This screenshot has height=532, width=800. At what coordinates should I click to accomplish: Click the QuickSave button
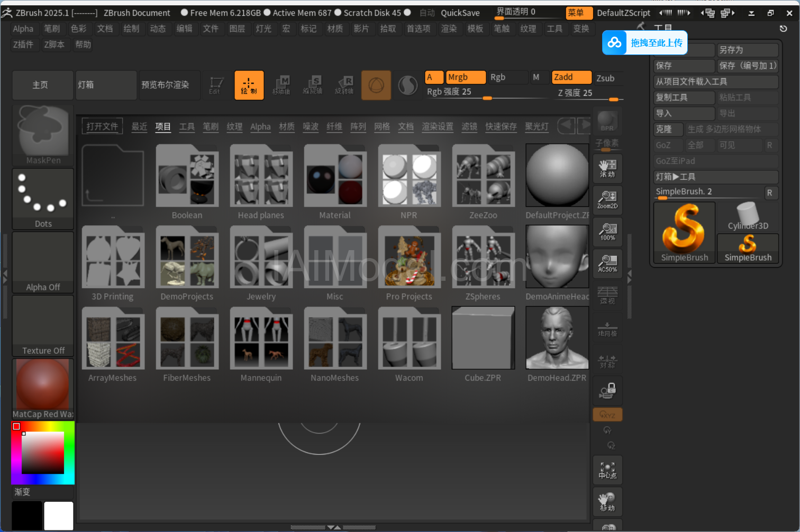pos(460,13)
